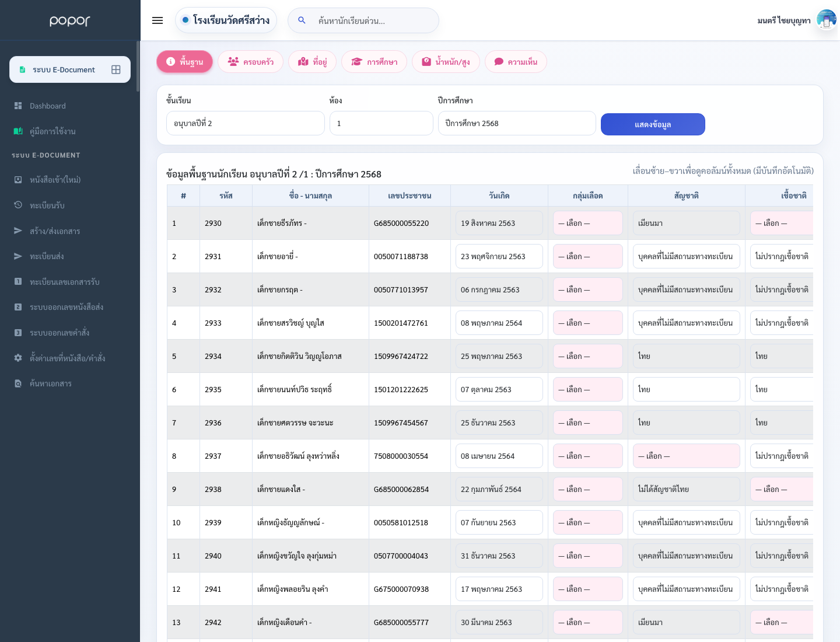Click birth date field 19 สิงหาคม 2563
Viewport: 840px width, 642px height.
[499, 223]
